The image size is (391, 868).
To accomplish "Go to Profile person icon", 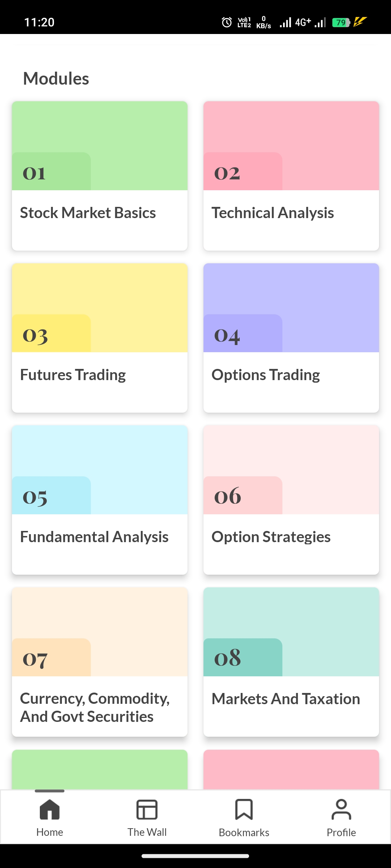I will coord(341,809).
